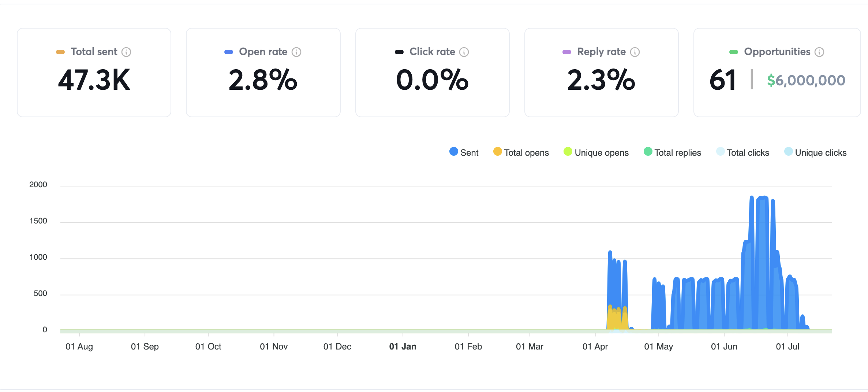The height and width of the screenshot is (392, 868).
Task: Click the blue Open rate color marker
Action: 229,52
